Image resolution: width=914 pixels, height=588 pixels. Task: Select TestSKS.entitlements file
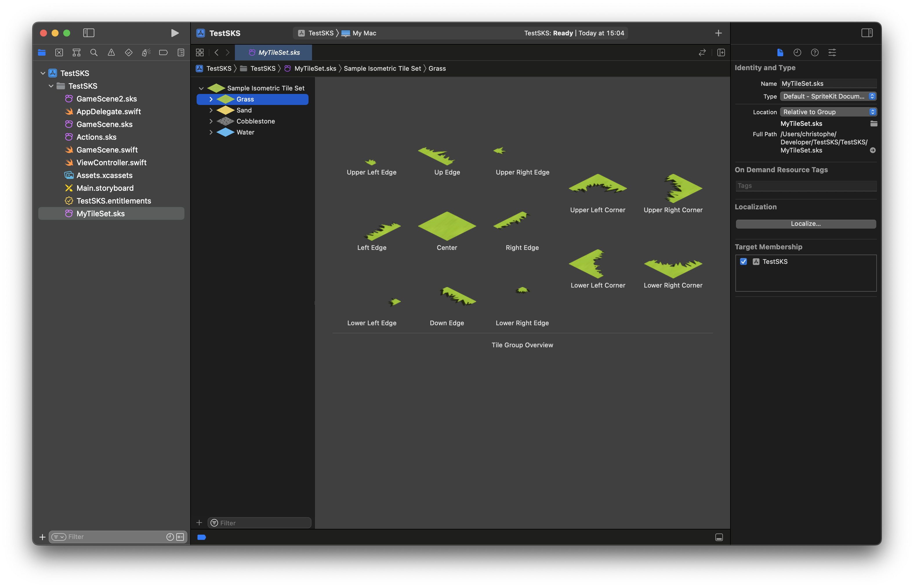114,201
